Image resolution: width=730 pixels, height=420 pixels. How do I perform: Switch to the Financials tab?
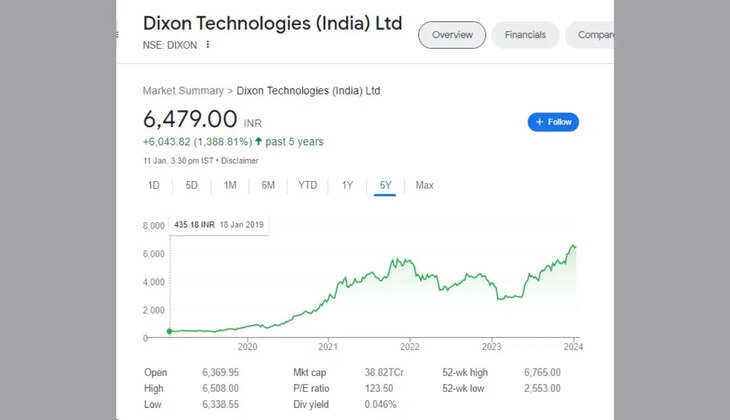click(525, 35)
